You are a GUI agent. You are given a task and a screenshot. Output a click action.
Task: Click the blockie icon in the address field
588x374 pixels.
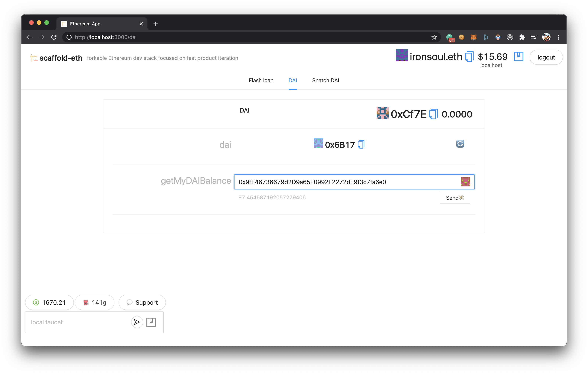(465, 182)
